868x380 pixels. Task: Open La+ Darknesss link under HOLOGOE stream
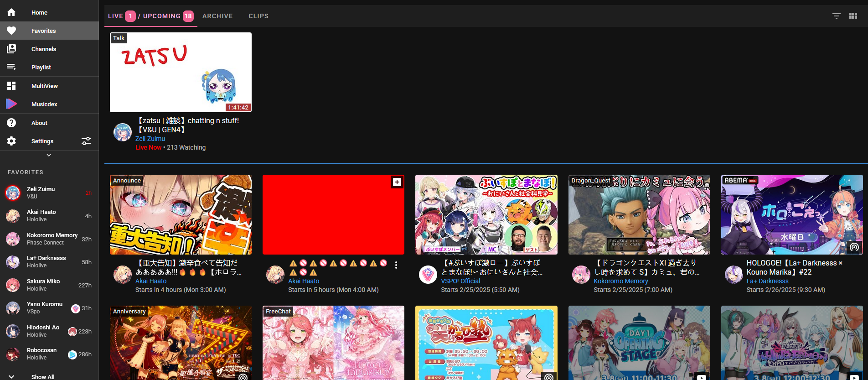pos(767,281)
